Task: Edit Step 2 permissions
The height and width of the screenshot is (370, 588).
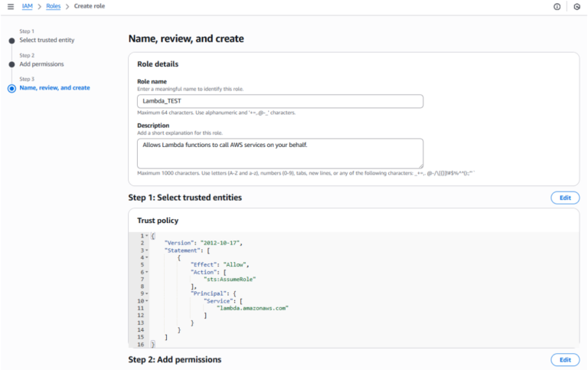Action: (564, 359)
